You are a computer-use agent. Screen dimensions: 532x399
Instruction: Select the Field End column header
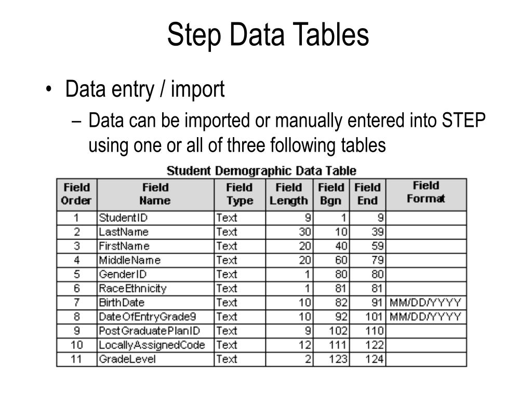pyautogui.click(x=367, y=194)
